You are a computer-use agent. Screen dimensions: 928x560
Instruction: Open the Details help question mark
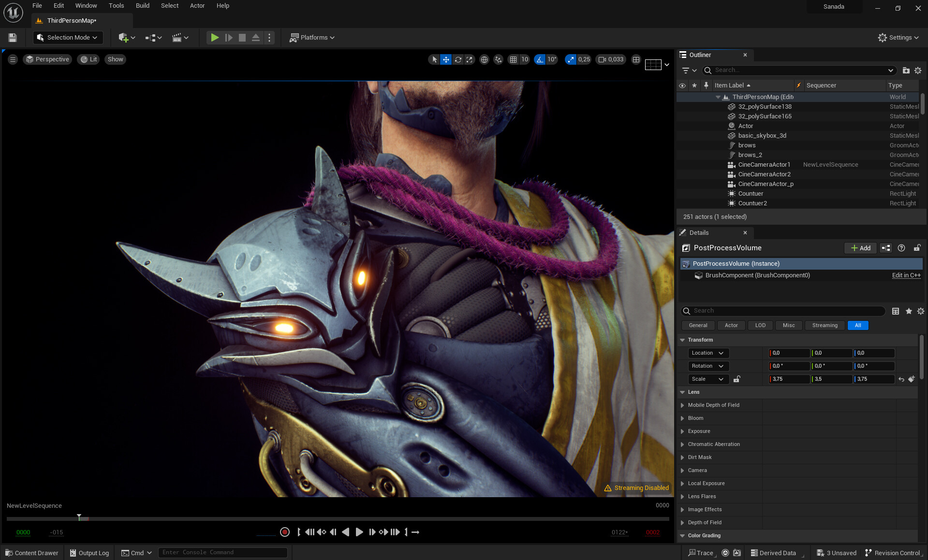[901, 248]
